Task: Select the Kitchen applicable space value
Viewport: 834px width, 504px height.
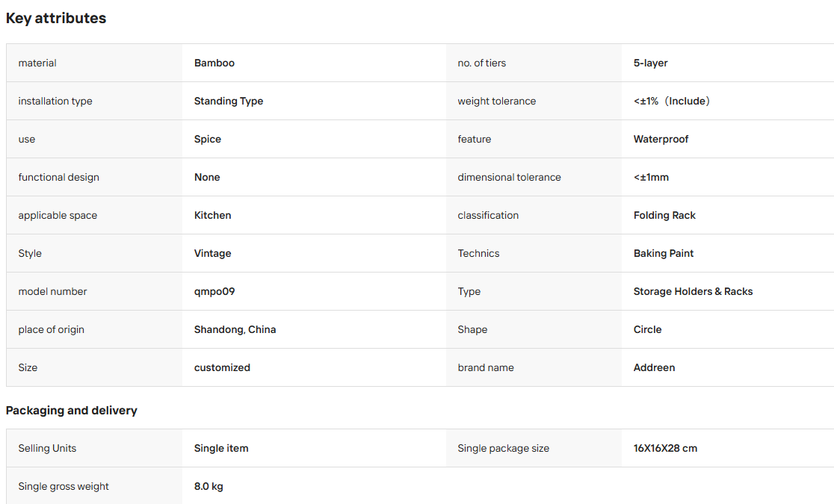Action: [213, 215]
